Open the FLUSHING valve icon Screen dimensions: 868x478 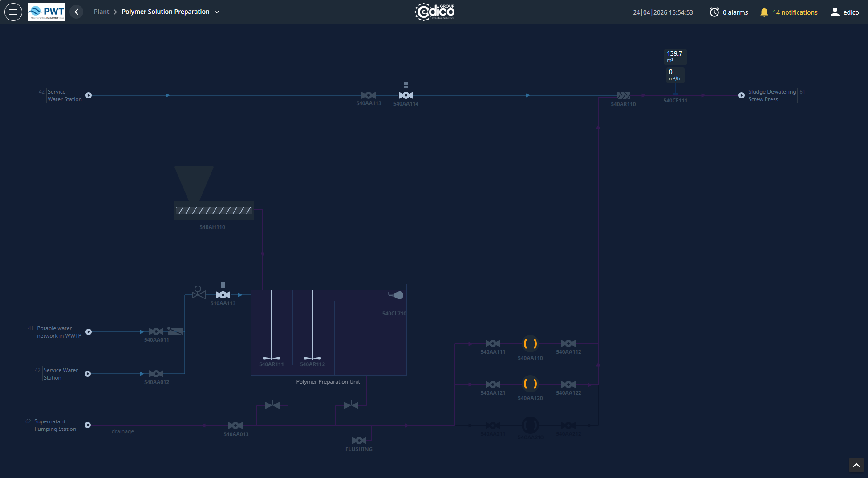point(359,441)
